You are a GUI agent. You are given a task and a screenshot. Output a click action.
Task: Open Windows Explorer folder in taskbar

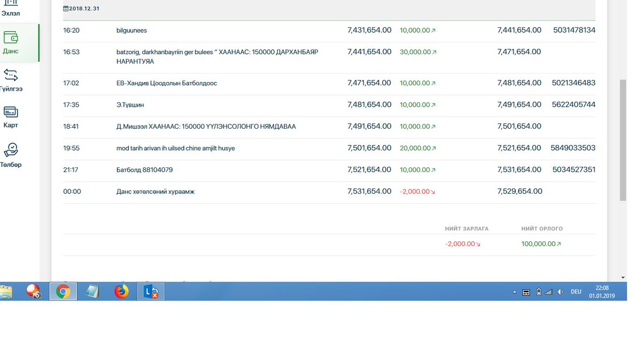pos(5,292)
